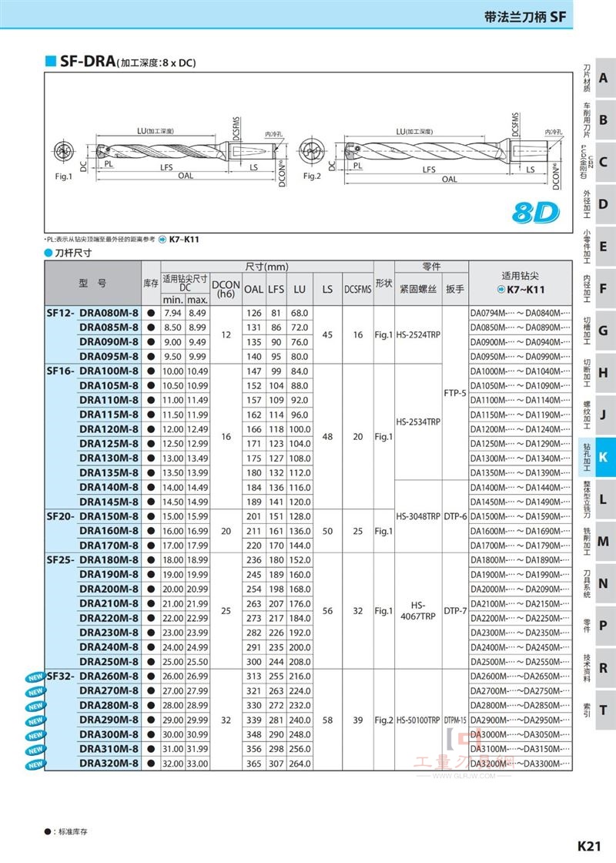Click the stock dot for DRA200M-8
The height and width of the screenshot is (863, 616).
[151, 589]
